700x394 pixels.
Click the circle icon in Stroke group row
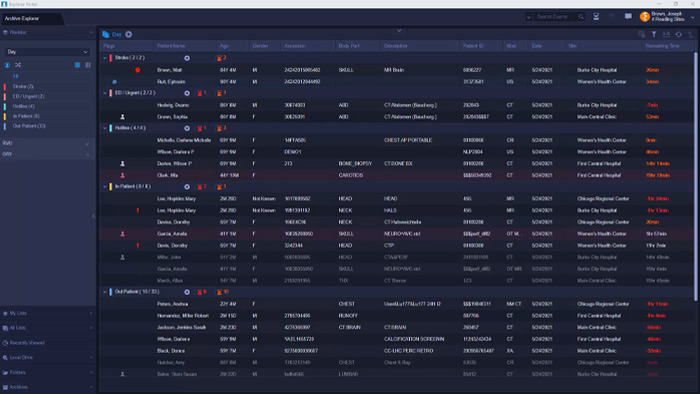[x=187, y=58]
